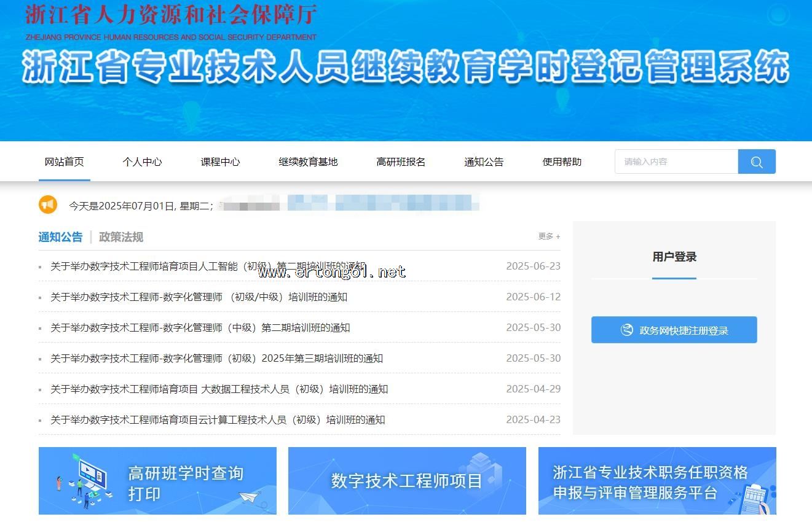
Task: Open 使用帮助 help page
Action: 562,162
